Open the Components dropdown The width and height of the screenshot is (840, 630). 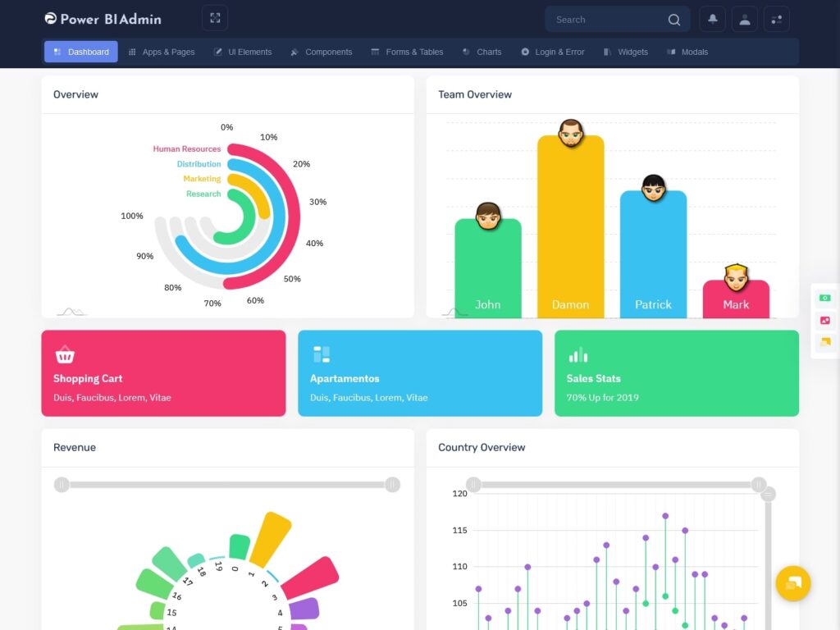[322, 51]
